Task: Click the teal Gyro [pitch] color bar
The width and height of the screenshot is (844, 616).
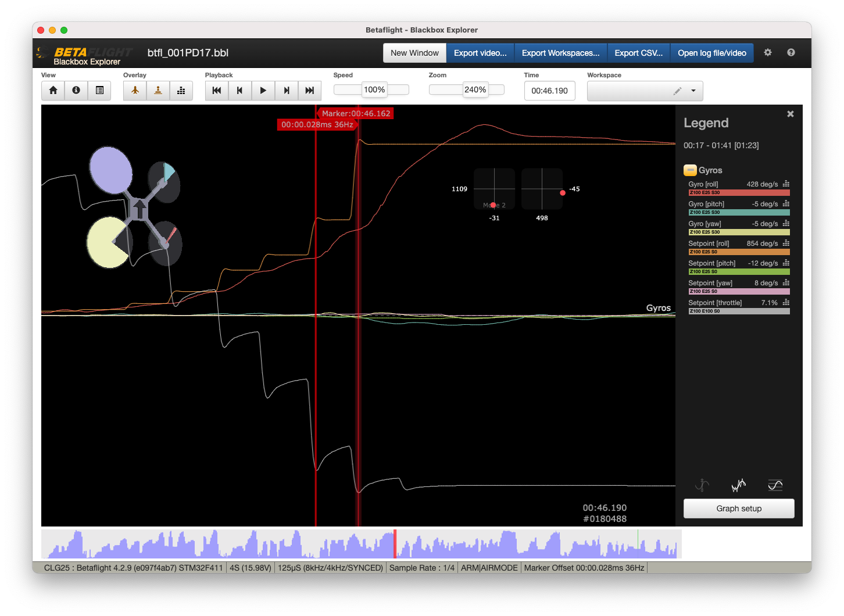Action: [739, 212]
